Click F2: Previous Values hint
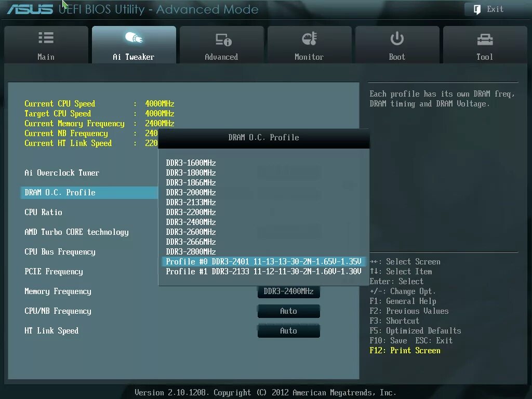Screen dimensions: 532x399 tap(409, 311)
